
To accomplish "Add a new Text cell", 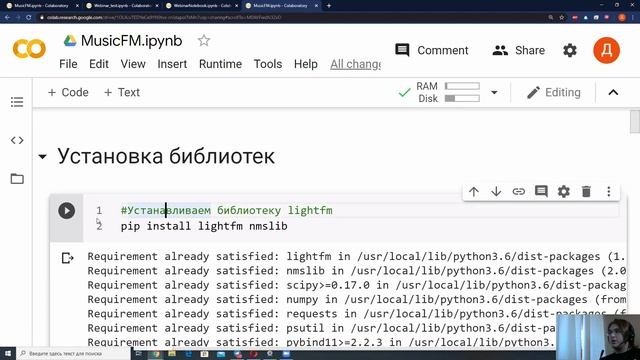I will coord(122,92).
